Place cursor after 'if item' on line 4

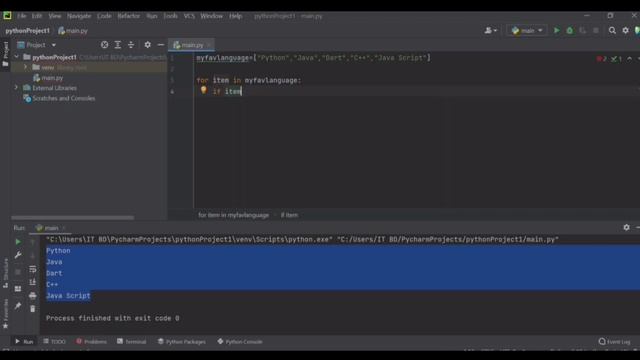tap(242, 91)
